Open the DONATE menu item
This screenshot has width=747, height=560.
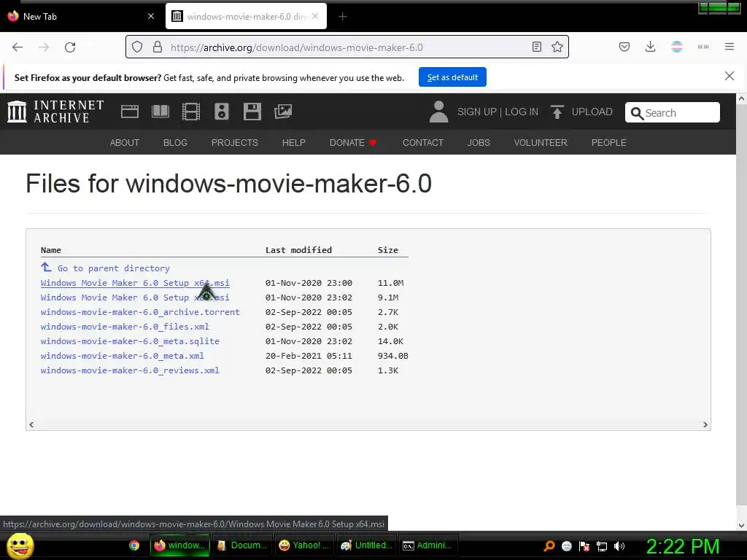[x=353, y=142]
